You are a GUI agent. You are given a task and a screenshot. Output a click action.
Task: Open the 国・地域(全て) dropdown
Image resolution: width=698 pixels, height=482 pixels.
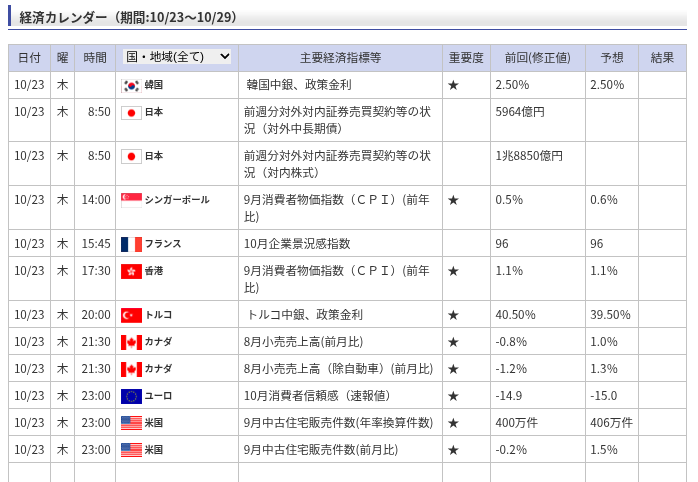tap(177, 57)
